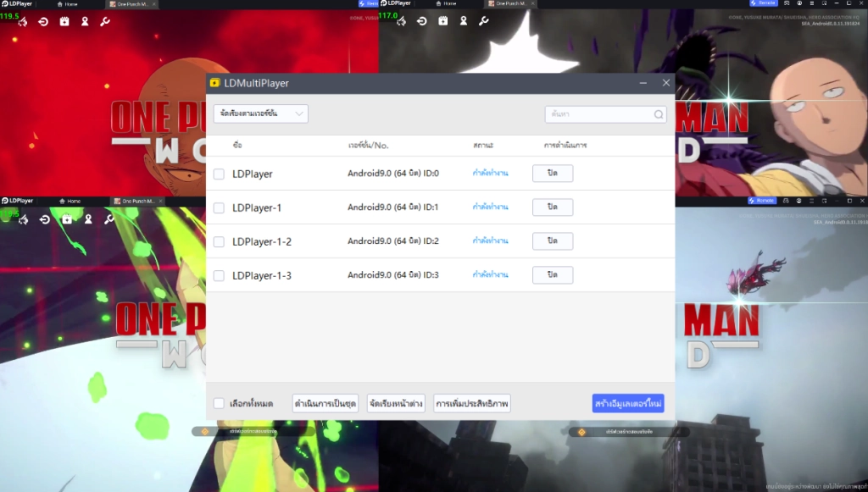Focus the search field in LDMultiPlayer
868x492 pixels.
[605, 114]
